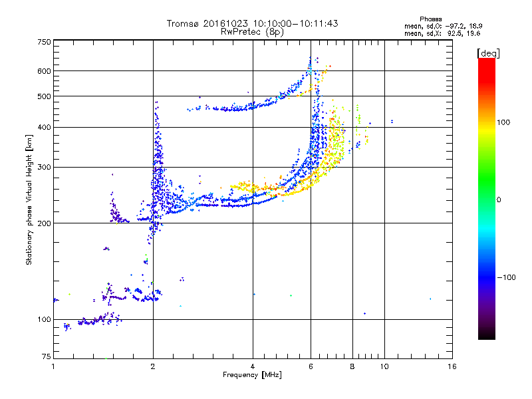
Task: Click the x-axis label '2'
Action: tap(153, 366)
